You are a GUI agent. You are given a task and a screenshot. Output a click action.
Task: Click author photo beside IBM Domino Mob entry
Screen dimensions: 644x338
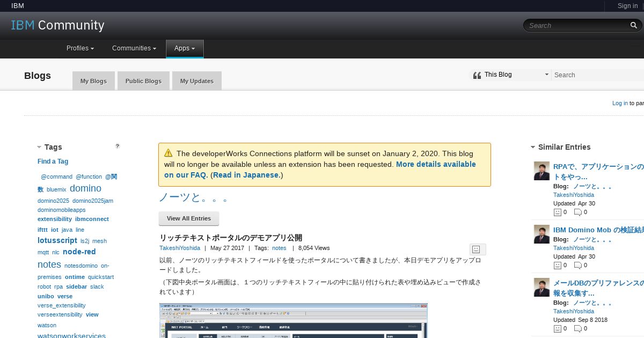click(x=541, y=234)
